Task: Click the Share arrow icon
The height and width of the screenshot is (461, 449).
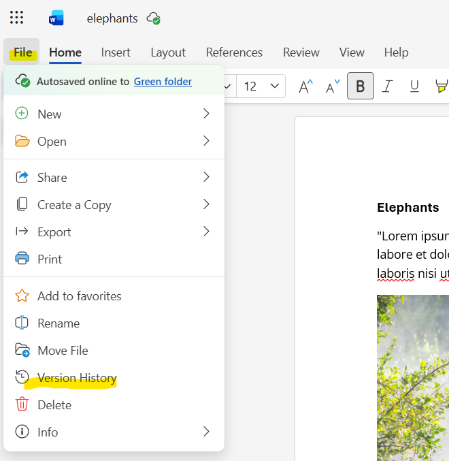Action: [x=22, y=177]
